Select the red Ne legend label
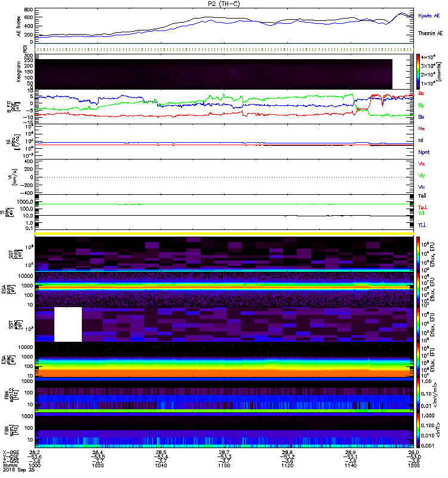This screenshot has width=448, height=478. 422,128
